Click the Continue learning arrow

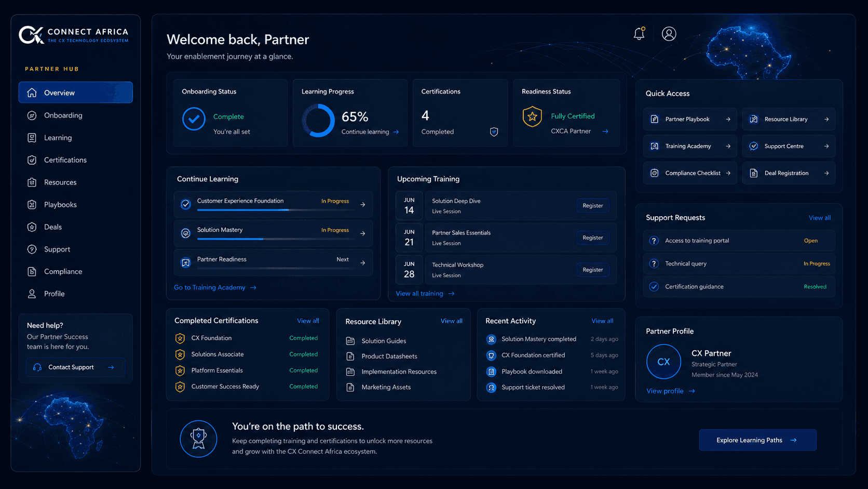tap(396, 132)
